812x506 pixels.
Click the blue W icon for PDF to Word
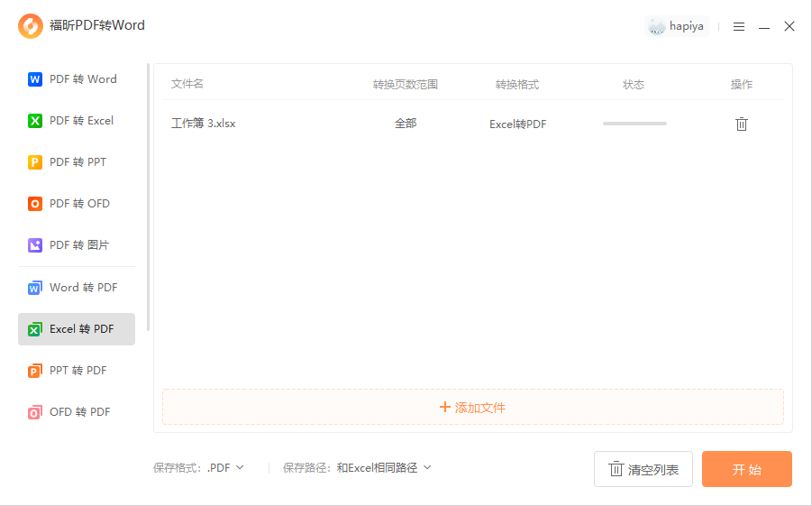tap(34, 79)
